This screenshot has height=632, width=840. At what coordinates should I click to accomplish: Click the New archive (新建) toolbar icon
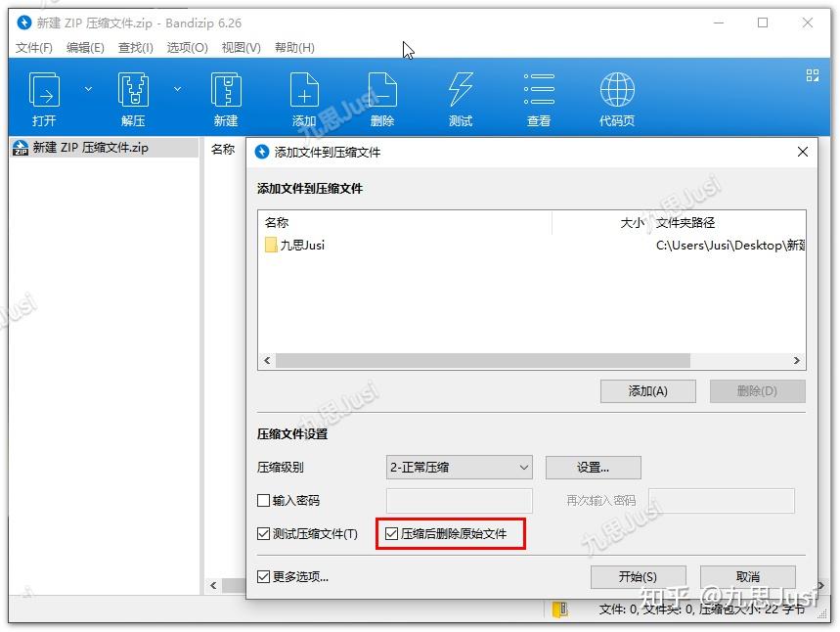226,90
